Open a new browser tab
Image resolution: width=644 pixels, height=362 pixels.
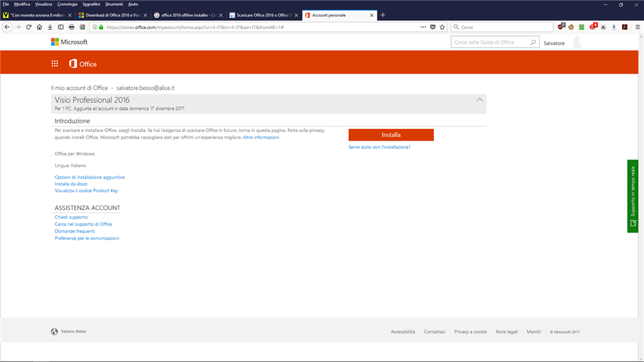(x=383, y=15)
